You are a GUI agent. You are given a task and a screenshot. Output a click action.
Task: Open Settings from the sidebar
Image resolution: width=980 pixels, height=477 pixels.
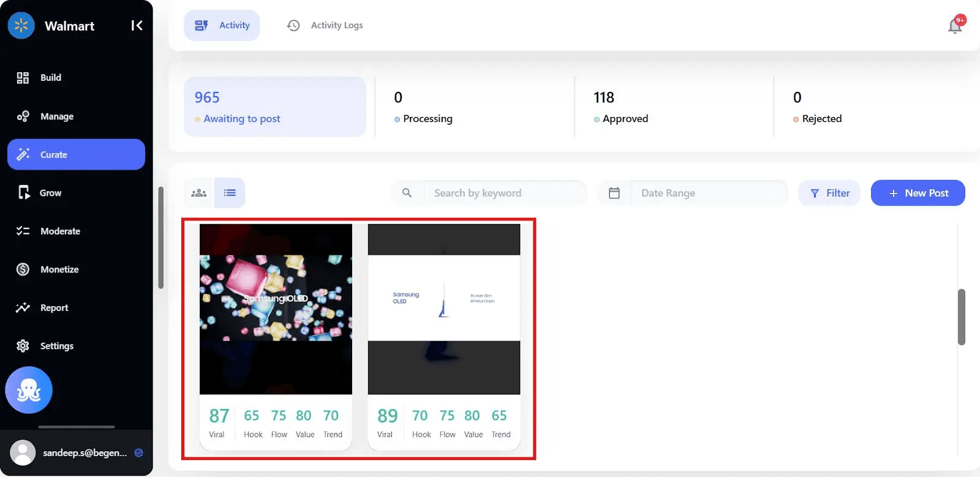click(x=76, y=346)
